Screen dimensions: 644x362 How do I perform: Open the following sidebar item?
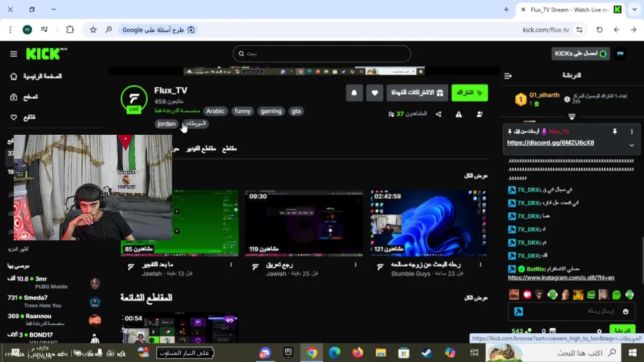click(x=23, y=117)
